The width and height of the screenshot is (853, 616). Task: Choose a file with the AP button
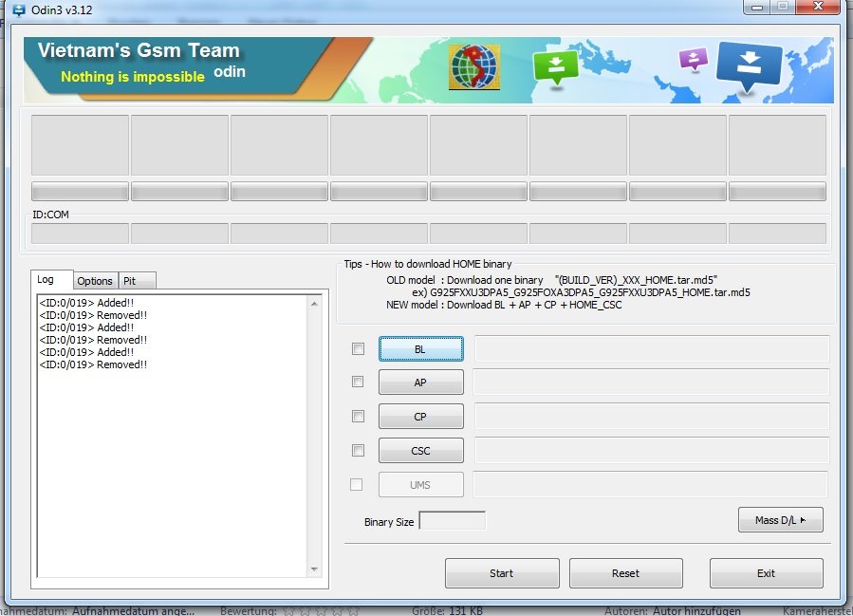click(x=421, y=383)
